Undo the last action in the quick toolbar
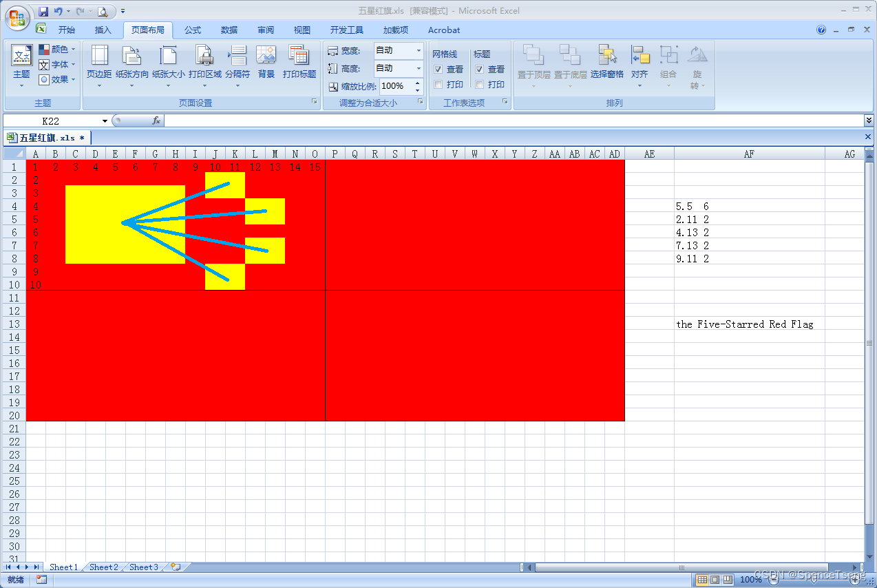The width and height of the screenshot is (877, 588). [59, 11]
